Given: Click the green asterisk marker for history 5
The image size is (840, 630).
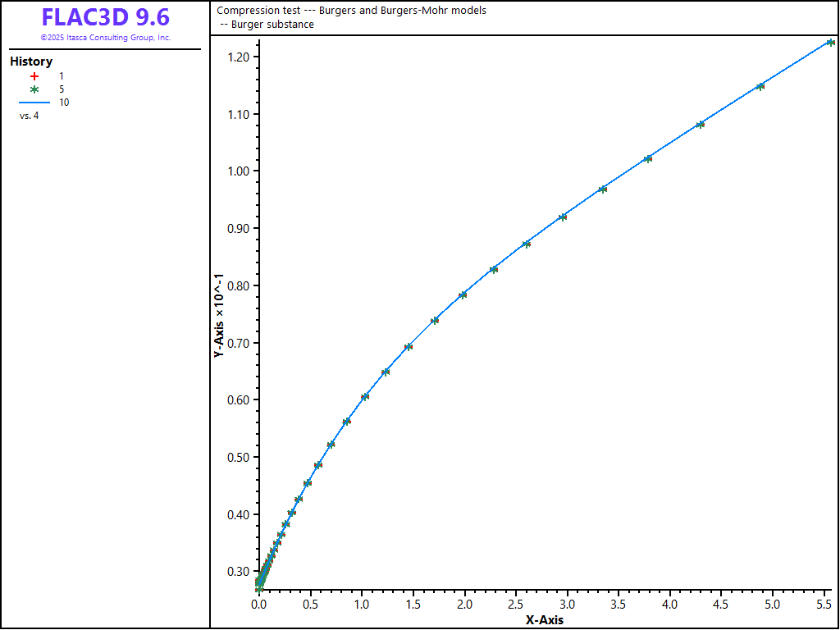Looking at the screenshot, I should [x=34, y=89].
